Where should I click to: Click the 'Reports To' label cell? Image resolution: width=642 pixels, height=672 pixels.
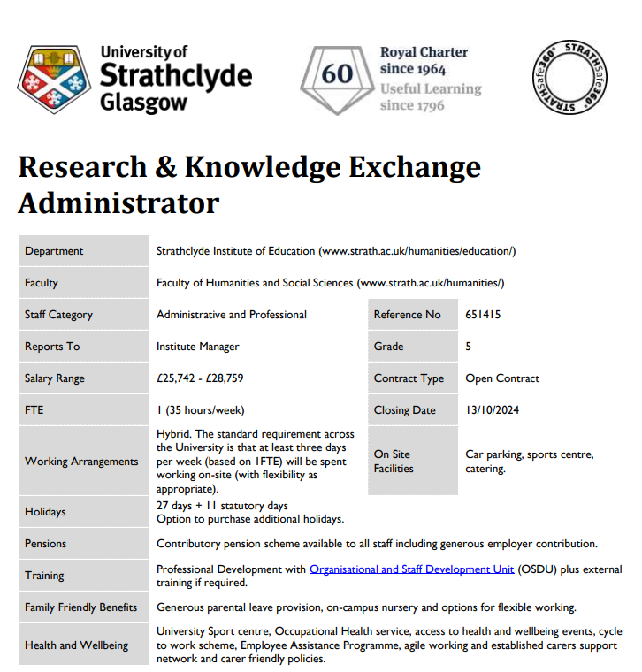pyautogui.click(x=84, y=347)
